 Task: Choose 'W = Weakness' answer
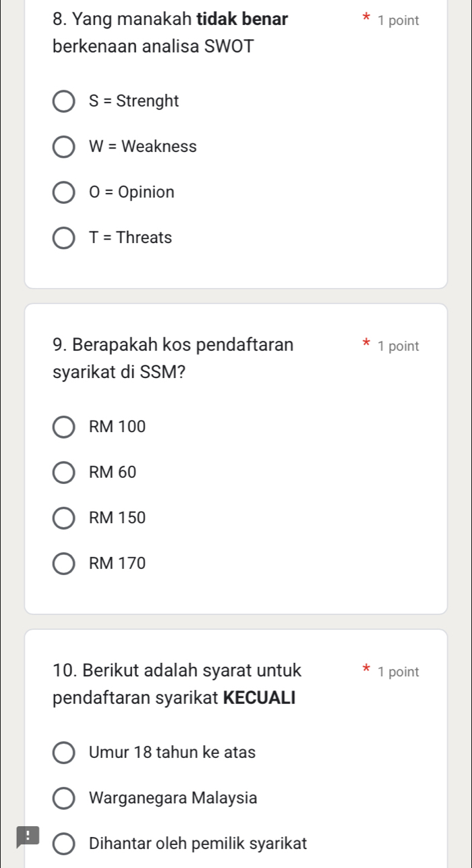[64, 147]
